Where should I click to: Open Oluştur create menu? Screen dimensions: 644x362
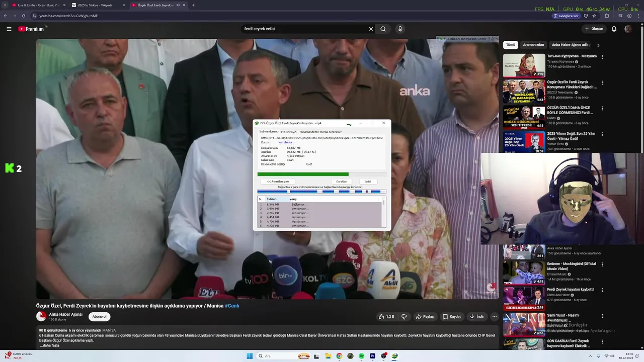(x=594, y=29)
